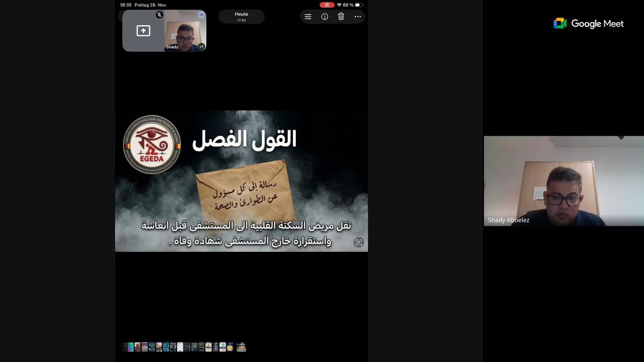Screen dimensions: 644x362
Task: Tap the audio activity indicator on Shady's tile
Action: tap(201, 15)
